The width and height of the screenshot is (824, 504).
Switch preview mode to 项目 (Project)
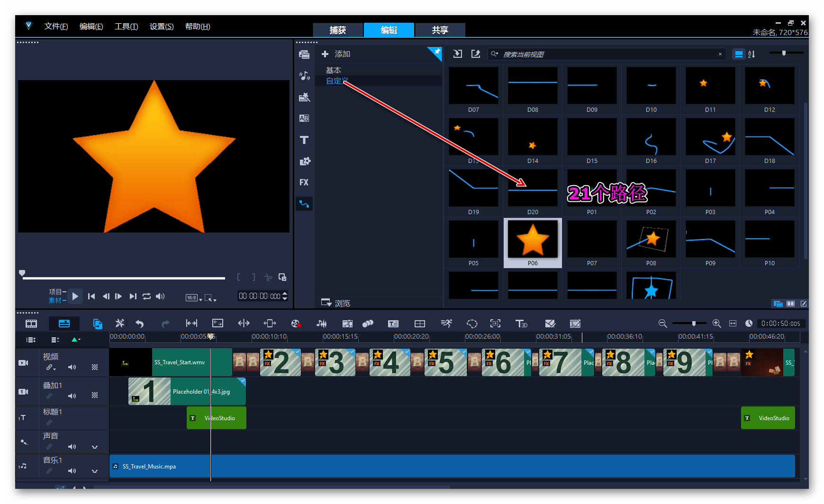pyautogui.click(x=57, y=292)
